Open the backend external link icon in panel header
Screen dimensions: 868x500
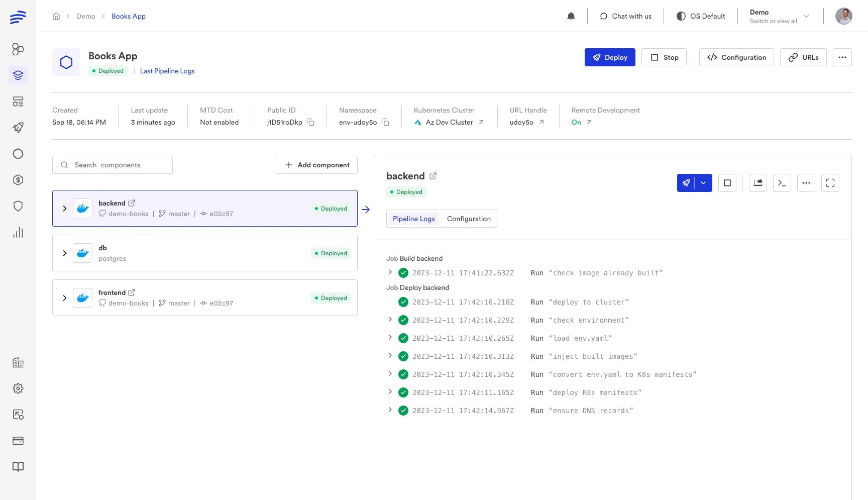click(433, 176)
